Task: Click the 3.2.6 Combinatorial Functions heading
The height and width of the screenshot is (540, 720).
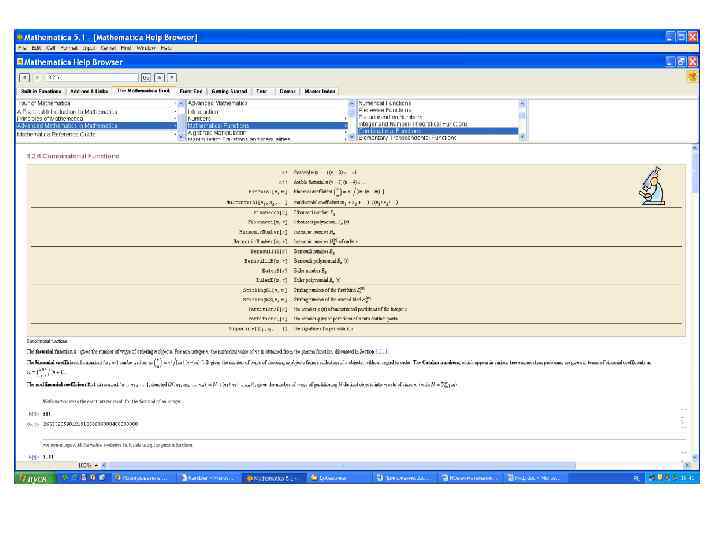Action: coord(73,156)
